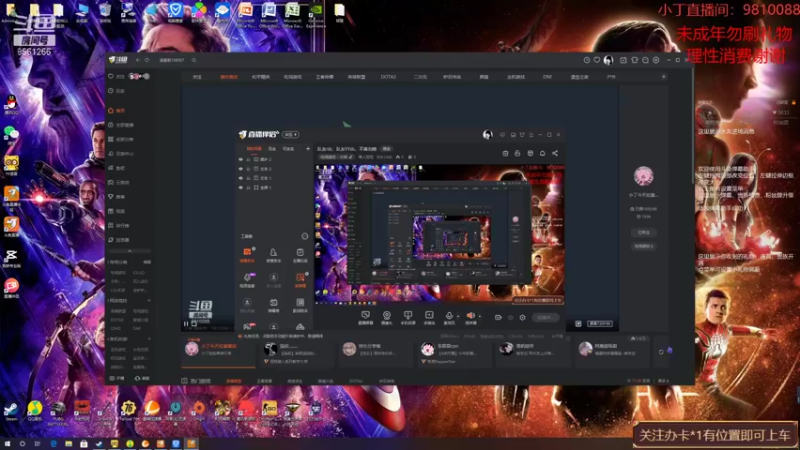Viewport: 800px width, 450px height.
Task: Add a new scene with plus button
Action: tap(308, 149)
